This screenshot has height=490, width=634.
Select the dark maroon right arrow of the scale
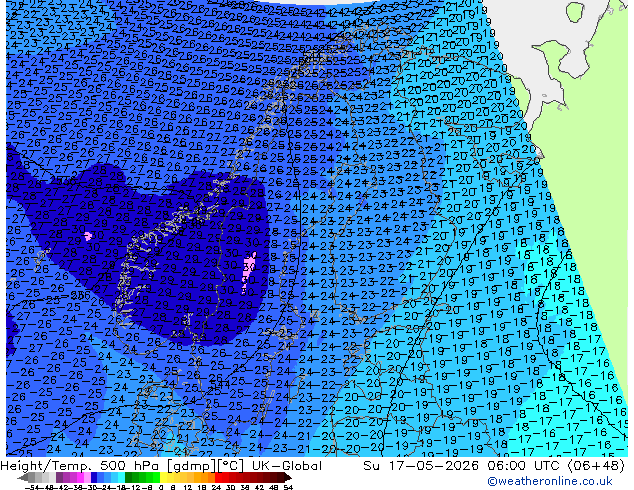(x=288, y=478)
